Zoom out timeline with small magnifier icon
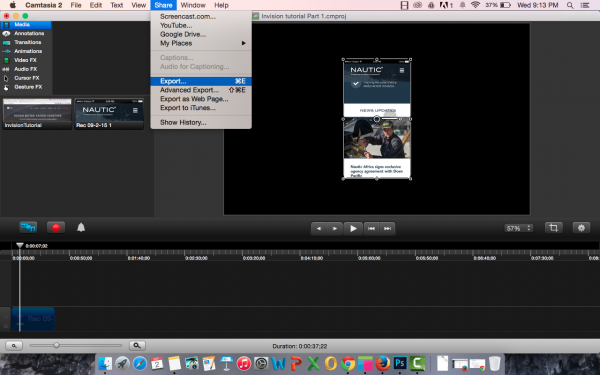600x375 pixels. click(14, 346)
